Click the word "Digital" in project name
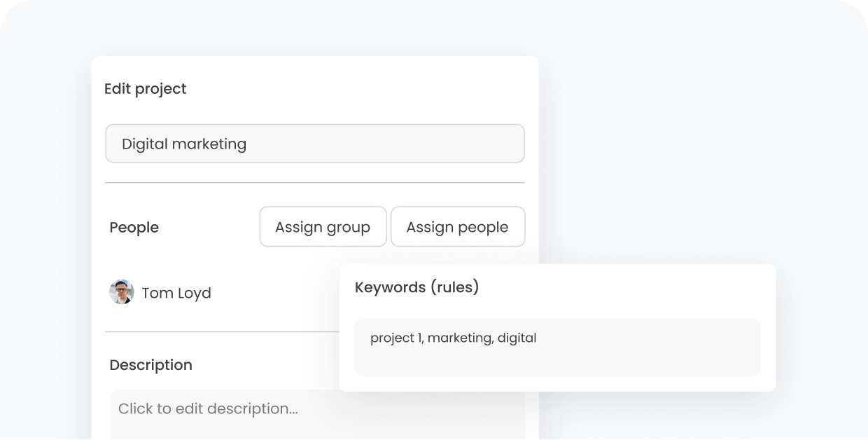 145,144
